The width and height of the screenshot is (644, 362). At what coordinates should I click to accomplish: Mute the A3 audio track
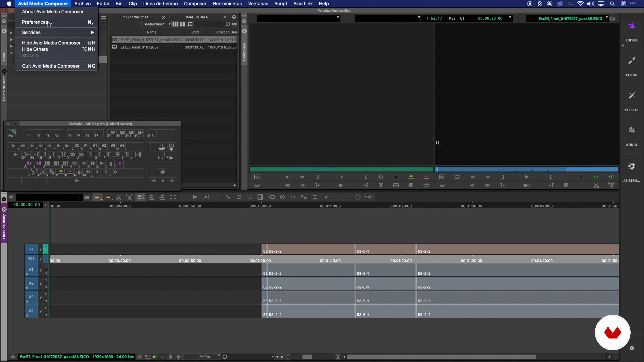pyautogui.click(x=46, y=301)
